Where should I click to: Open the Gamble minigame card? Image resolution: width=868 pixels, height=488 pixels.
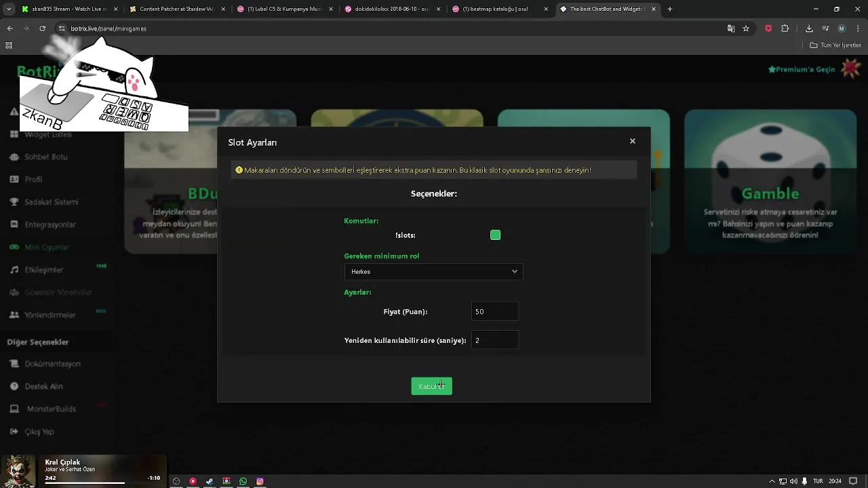pyautogui.click(x=770, y=181)
